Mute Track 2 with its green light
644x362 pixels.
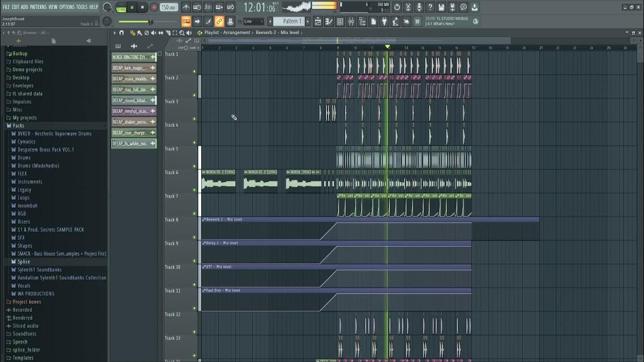[x=195, y=95]
